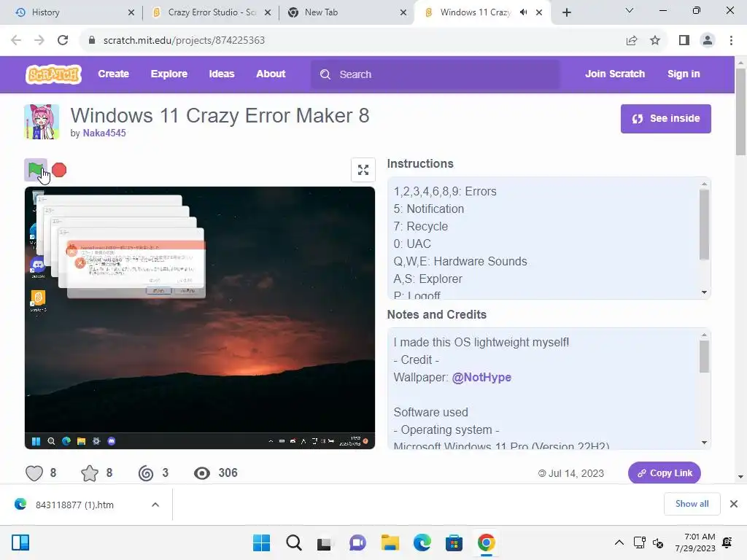This screenshot has width=747, height=560.
Task: View remixes via spiral remix icon
Action: (x=146, y=472)
